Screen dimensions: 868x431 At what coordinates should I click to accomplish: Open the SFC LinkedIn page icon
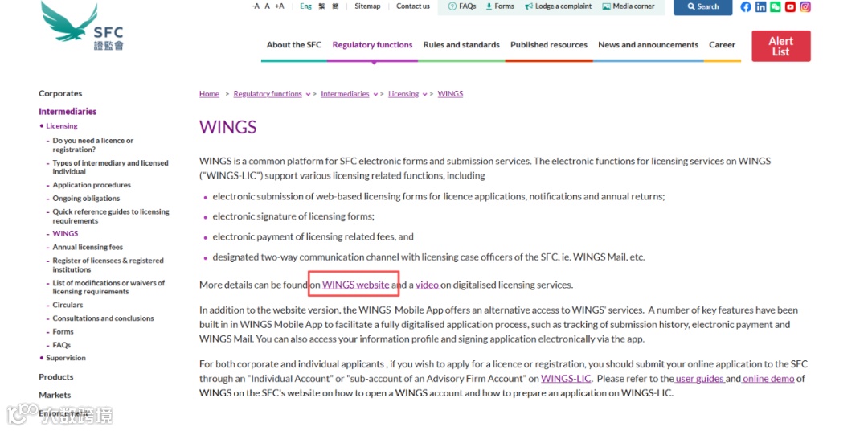point(760,6)
